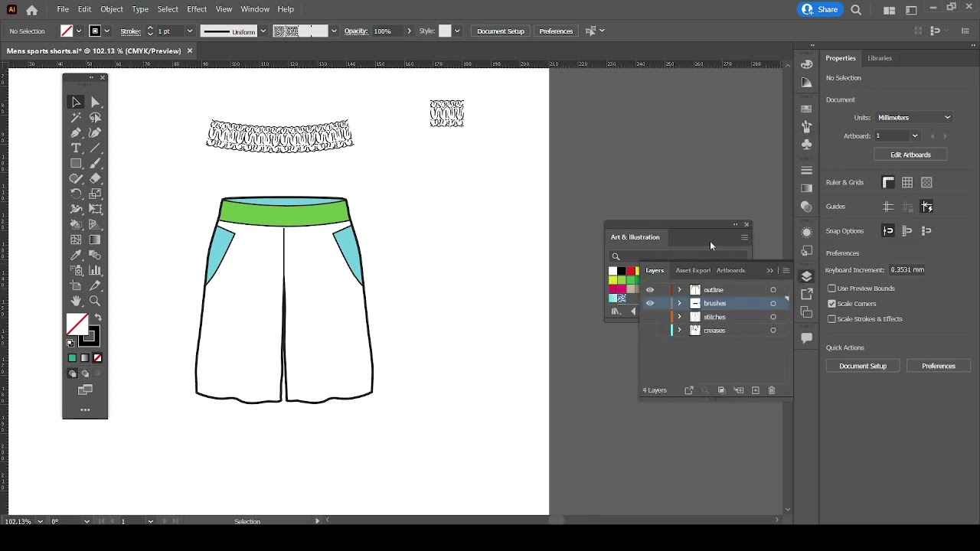
Task: Open the Layers panel from the dock
Action: (807, 277)
